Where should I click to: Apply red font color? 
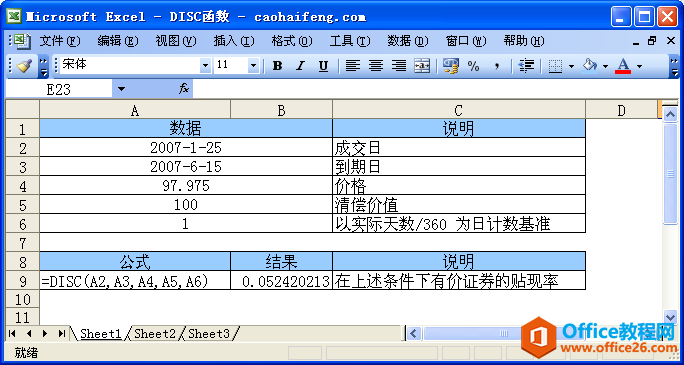tap(623, 66)
